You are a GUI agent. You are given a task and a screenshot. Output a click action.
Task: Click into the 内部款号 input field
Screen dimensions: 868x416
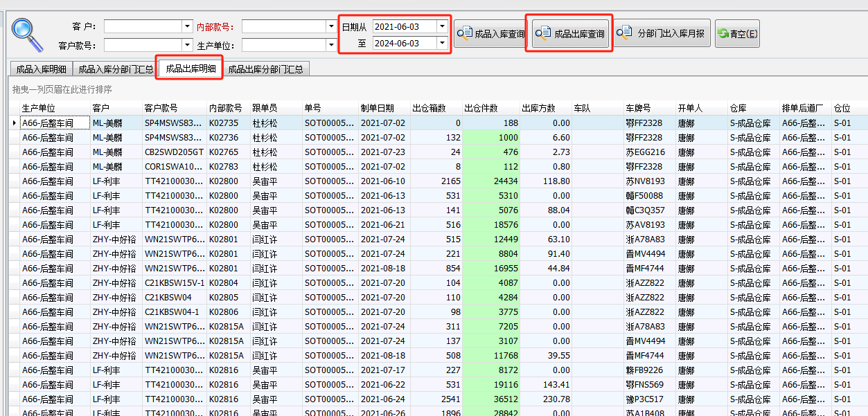pyautogui.click(x=283, y=26)
